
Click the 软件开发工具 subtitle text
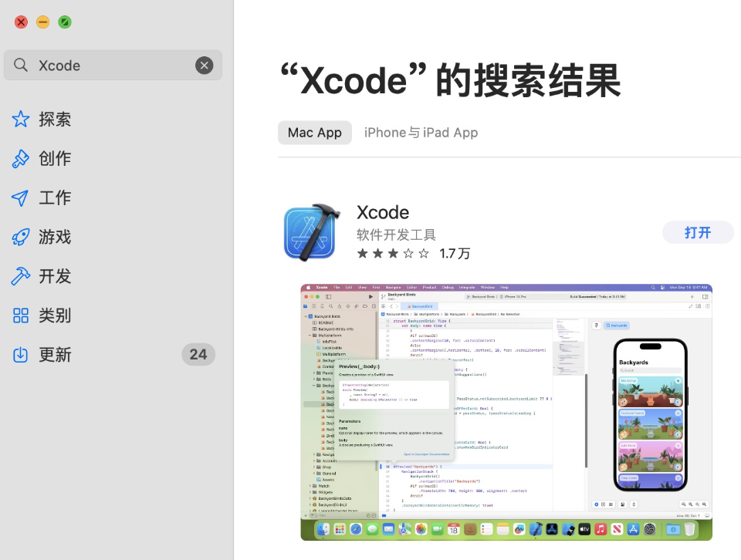click(x=396, y=234)
